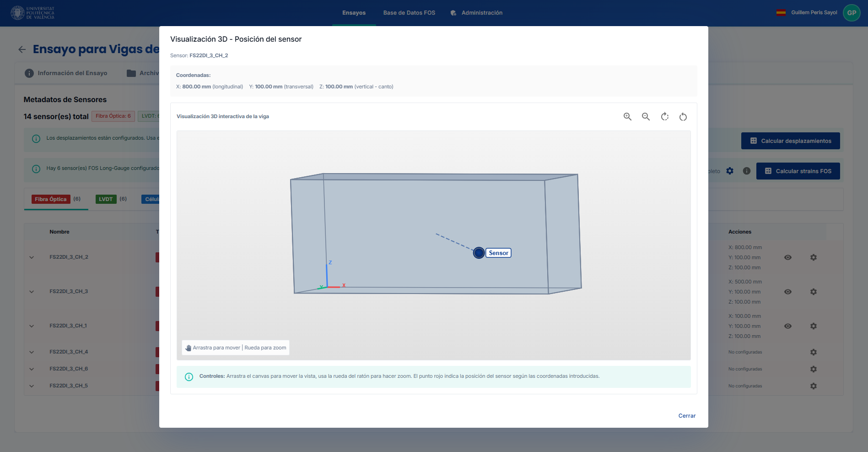The height and width of the screenshot is (452, 868).
Task: Click the info icon beside Calcular strains FOS button
Action: click(x=747, y=171)
